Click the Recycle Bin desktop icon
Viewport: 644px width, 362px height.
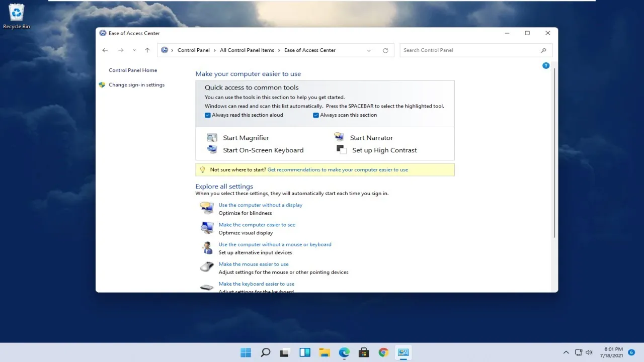pos(17,16)
